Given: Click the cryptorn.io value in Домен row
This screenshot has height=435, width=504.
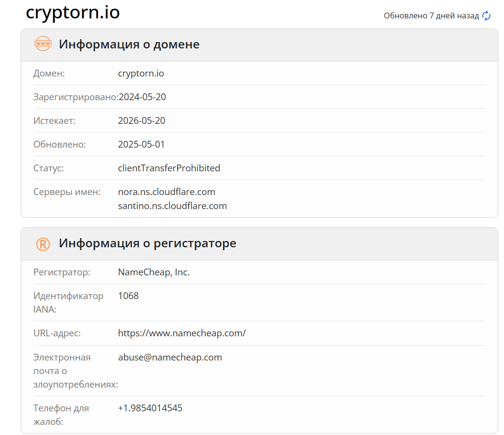Looking at the screenshot, I should [141, 74].
